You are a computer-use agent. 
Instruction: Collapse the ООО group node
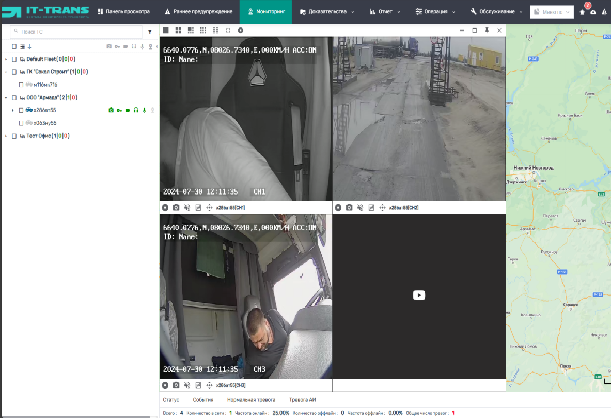6,98
